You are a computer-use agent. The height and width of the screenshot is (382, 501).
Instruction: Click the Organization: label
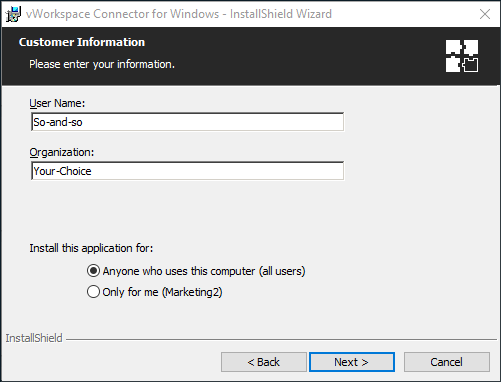pyautogui.click(x=62, y=152)
